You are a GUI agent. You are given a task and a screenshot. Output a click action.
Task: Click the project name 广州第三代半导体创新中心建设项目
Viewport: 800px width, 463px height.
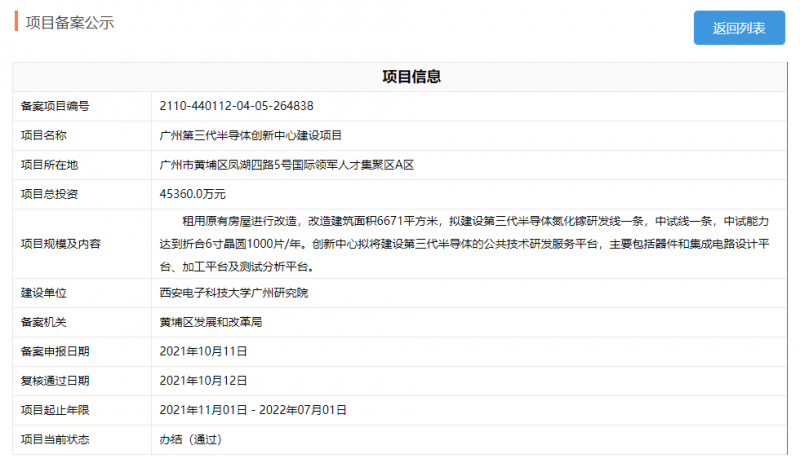251,135
